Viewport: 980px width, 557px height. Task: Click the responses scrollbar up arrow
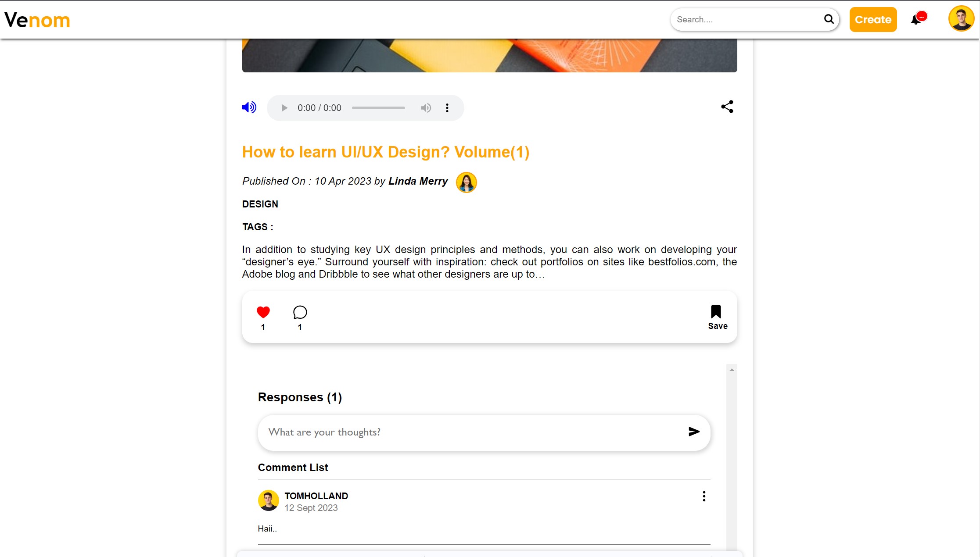tap(732, 370)
